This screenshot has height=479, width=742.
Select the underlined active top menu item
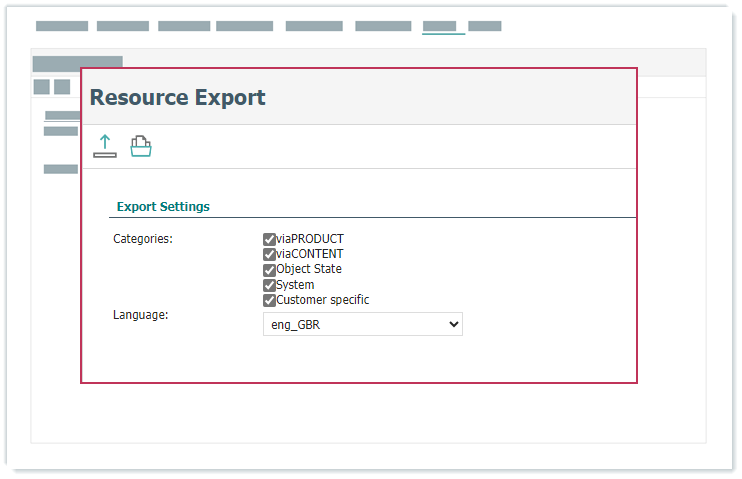(x=443, y=26)
